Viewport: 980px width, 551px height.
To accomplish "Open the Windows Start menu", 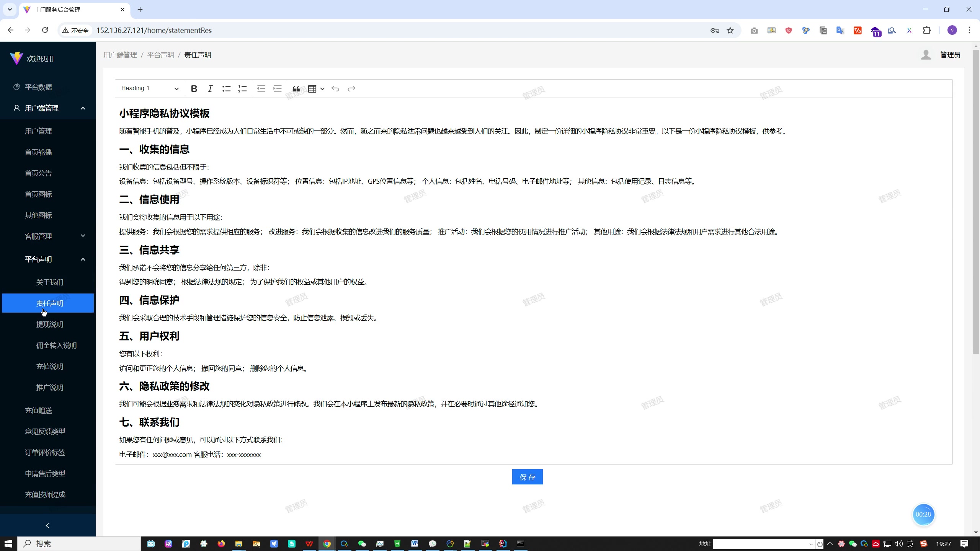I will pyautogui.click(x=8, y=544).
